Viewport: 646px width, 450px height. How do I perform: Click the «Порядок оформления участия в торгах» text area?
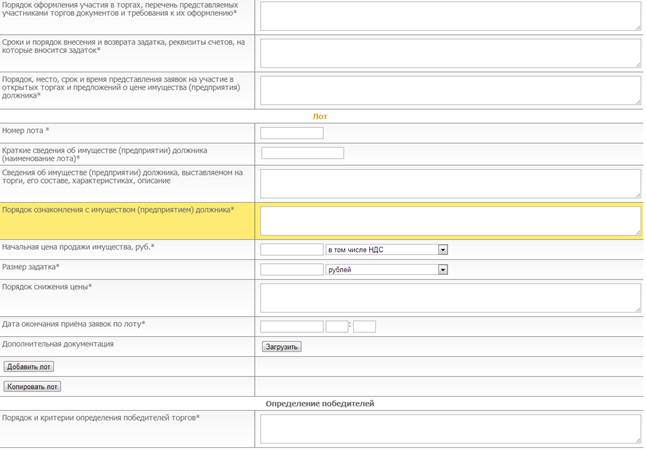[x=449, y=15]
